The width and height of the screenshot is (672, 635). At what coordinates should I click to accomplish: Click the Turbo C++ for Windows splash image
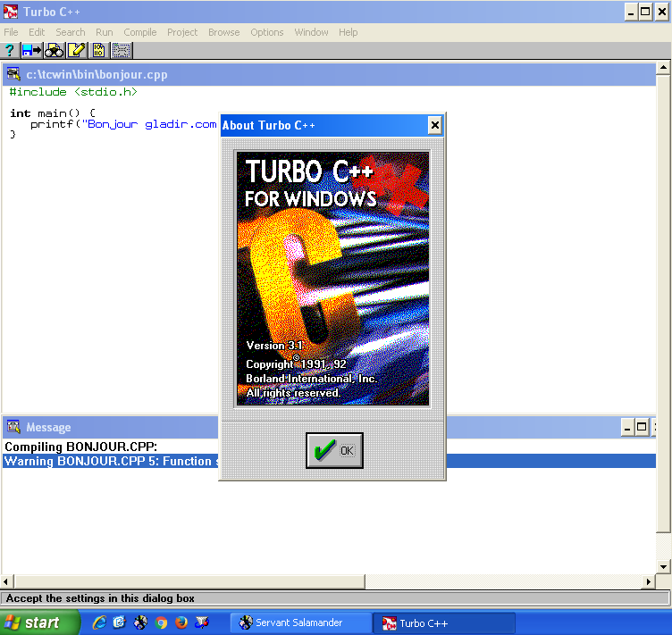click(333, 279)
